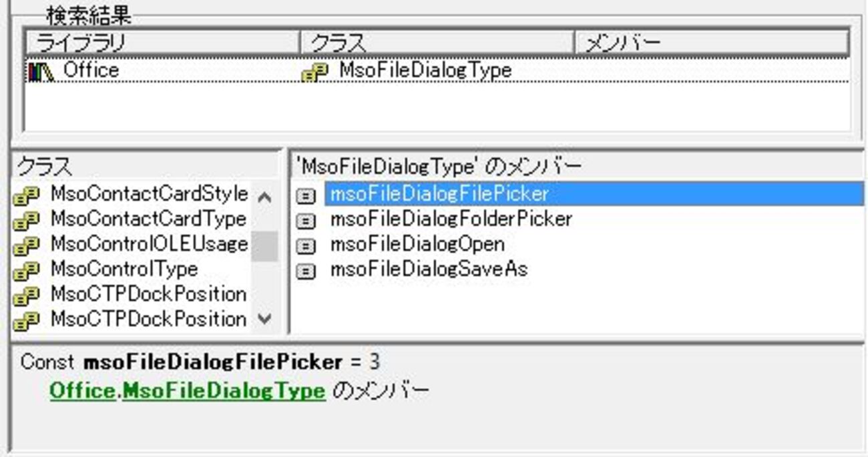This screenshot has width=868, height=457.
Task: Click the constant icon next to msoFileDialogSaveAs
Action: pos(306,271)
